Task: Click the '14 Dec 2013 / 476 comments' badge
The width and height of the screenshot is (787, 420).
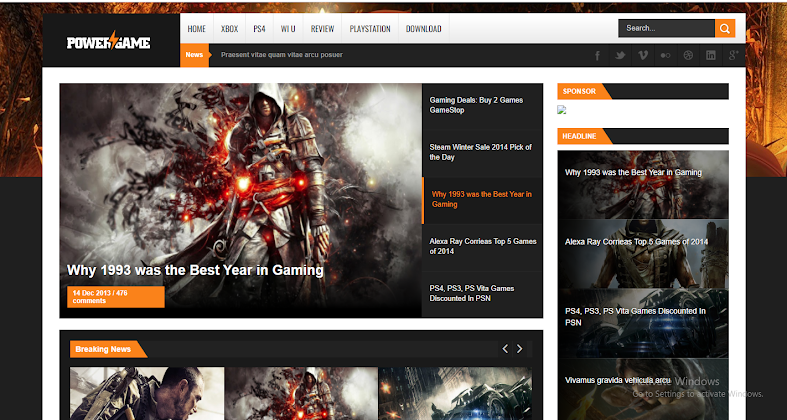Action: click(115, 297)
